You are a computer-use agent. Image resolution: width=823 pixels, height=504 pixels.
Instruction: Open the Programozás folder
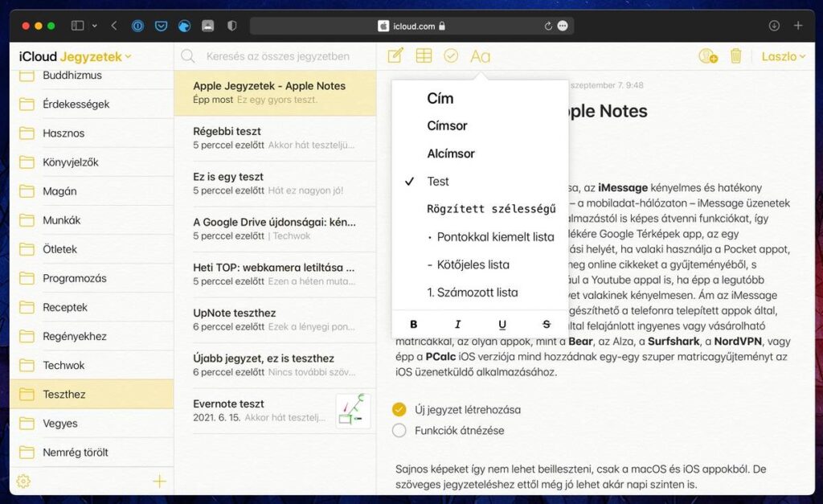tap(92, 278)
